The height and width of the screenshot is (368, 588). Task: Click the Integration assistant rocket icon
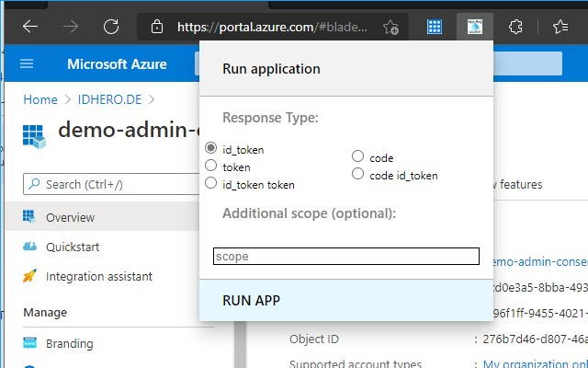[29, 276]
